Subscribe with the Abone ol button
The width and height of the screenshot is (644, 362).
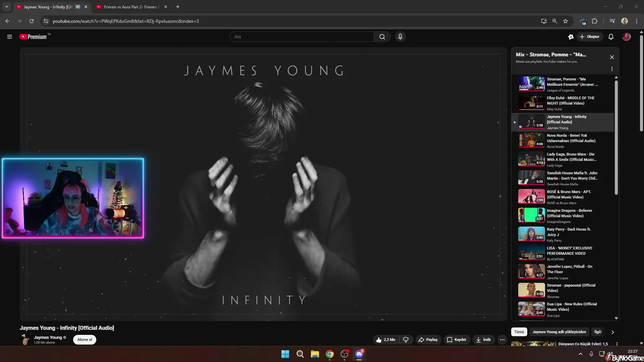pyautogui.click(x=85, y=339)
